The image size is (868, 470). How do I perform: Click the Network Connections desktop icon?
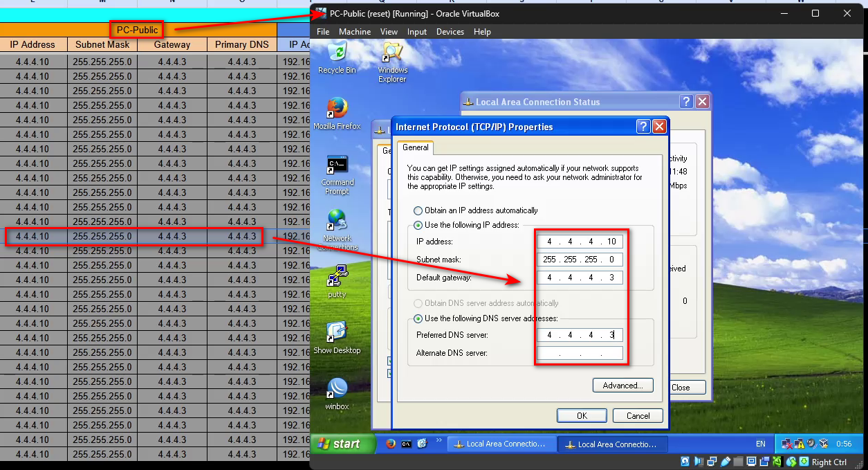tap(337, 228)
